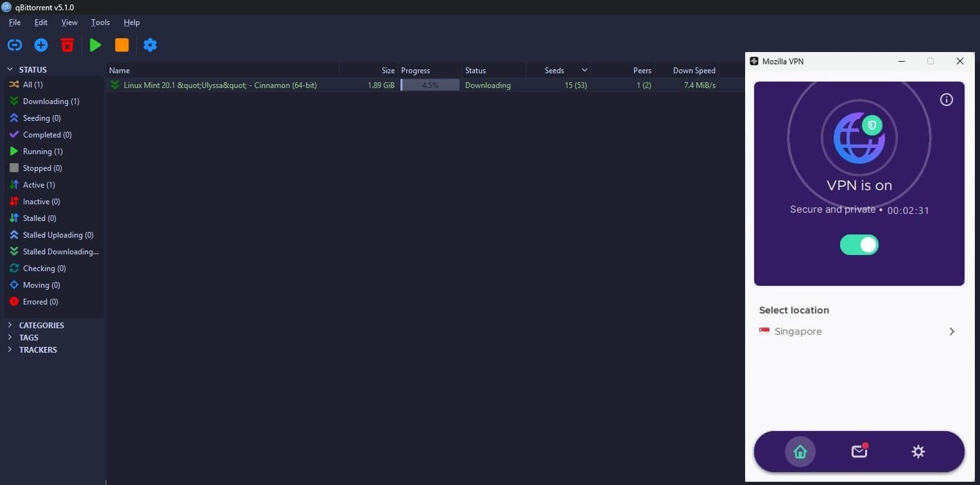The image size is (980, 485).
Task: Choose a different VPN location than Singapore
Action: (x=859, y=331)
